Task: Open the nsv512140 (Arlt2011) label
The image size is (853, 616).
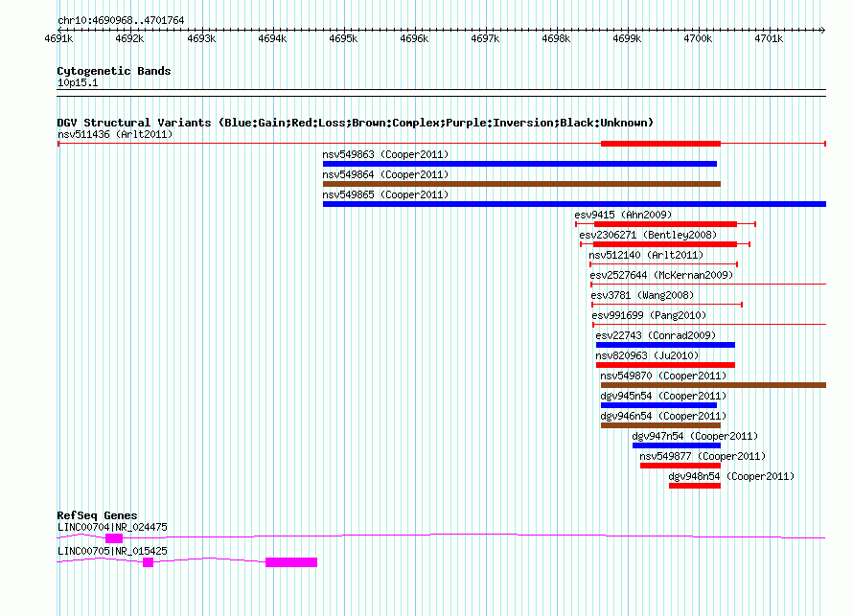Action: click(646, 255)
